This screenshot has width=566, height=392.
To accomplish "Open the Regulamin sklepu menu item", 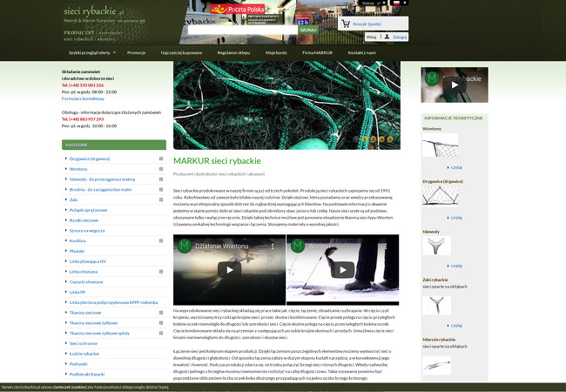I will tap(233, 52).
